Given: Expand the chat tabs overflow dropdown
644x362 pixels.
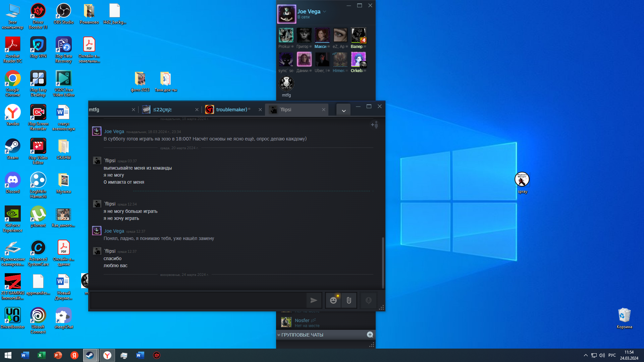Looking at the screenshot, I should coord(344,110).
